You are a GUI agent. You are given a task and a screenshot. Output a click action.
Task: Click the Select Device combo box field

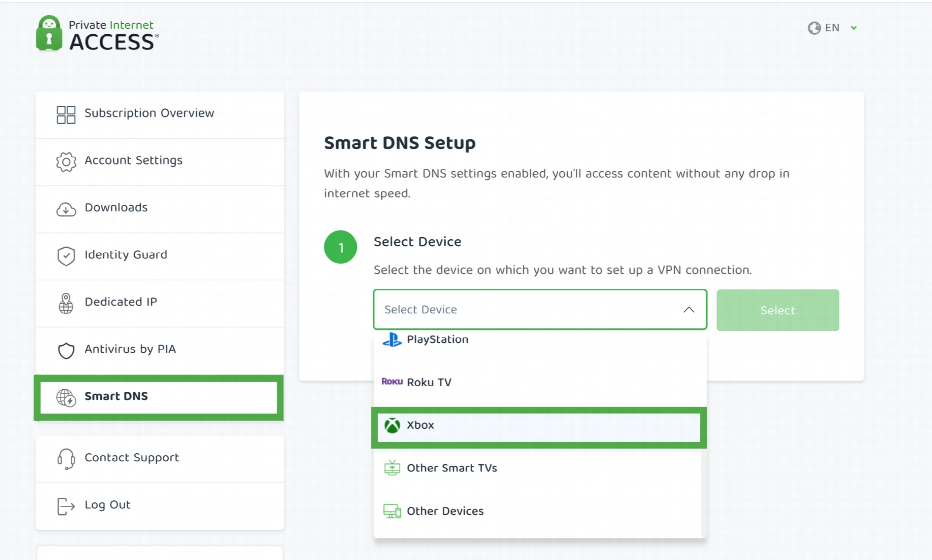pyautogui.click(x=540, y=310)
